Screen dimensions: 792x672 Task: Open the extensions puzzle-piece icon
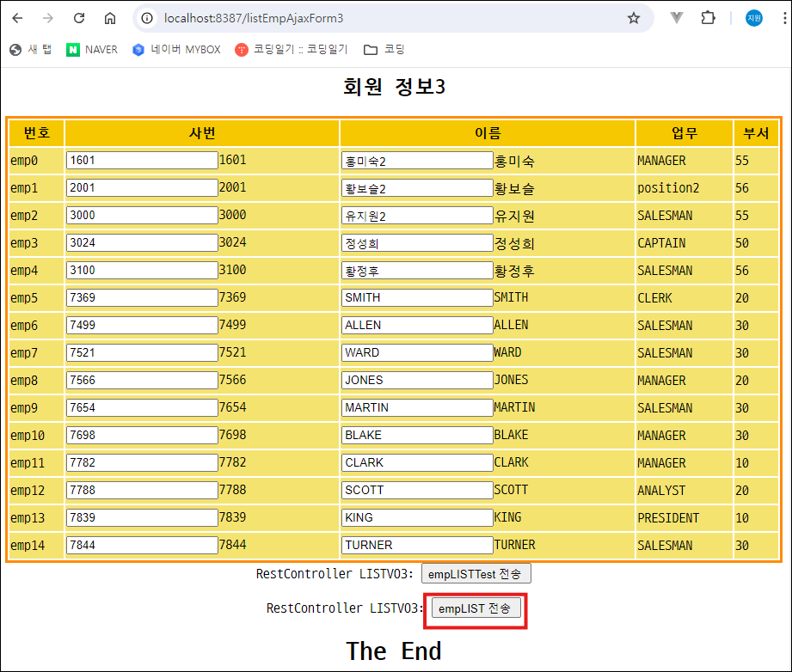click(708, 18)
